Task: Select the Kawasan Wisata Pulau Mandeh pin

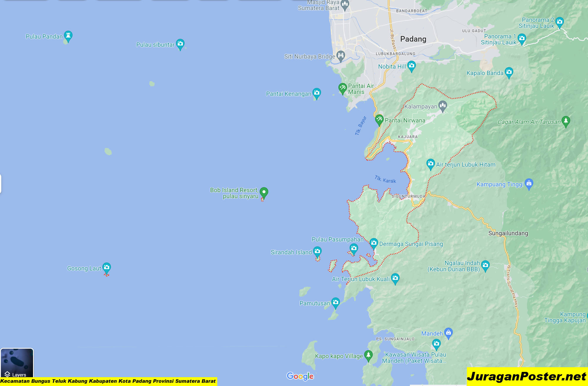Action: 436,344
